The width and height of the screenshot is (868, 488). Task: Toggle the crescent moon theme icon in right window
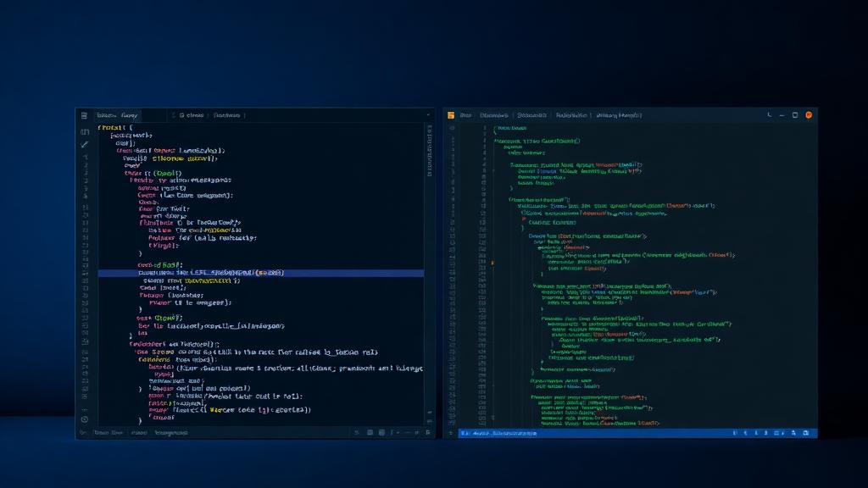(x=770, y=115)
